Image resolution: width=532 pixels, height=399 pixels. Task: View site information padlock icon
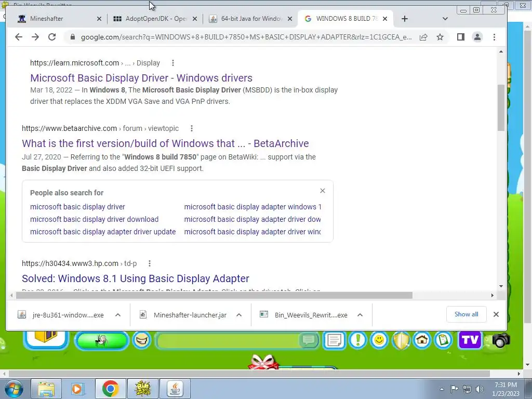[72, 37]
